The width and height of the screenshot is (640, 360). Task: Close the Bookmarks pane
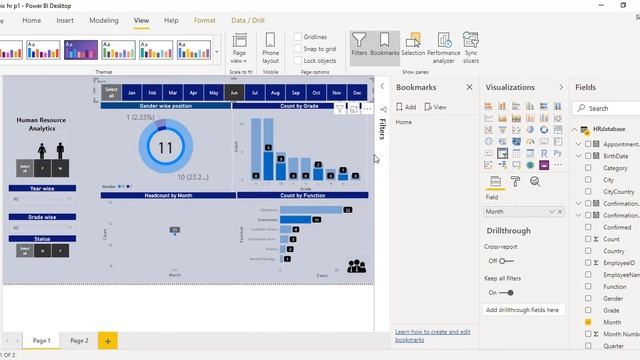[469, 87]
